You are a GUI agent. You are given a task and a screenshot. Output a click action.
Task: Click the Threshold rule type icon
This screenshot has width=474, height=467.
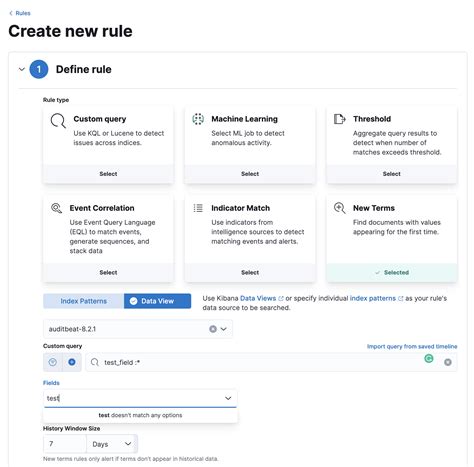(x=339, y=119)
